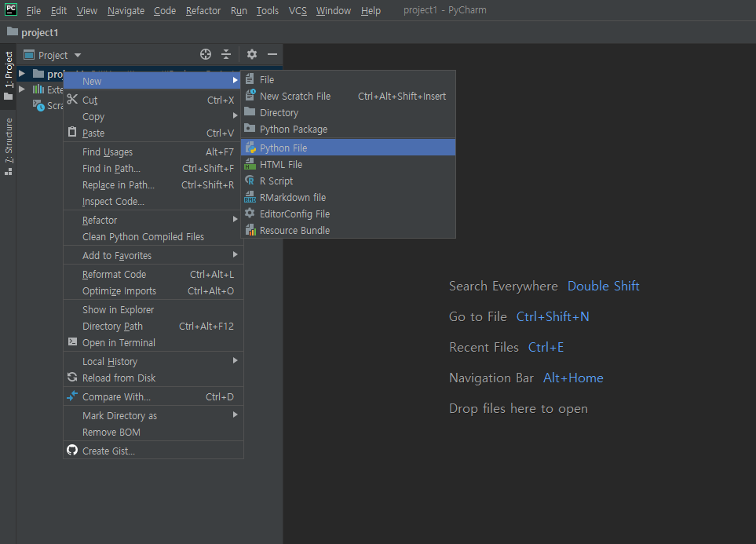Expand the project root folder arrow
The height and width of the screenshot is (544, 756).
tap(22, 73)
